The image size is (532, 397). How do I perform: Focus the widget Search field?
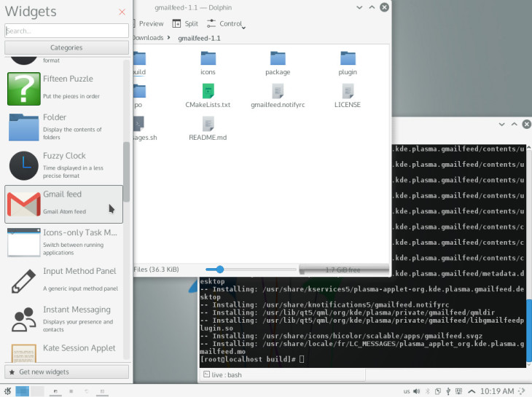click(66, 31)
